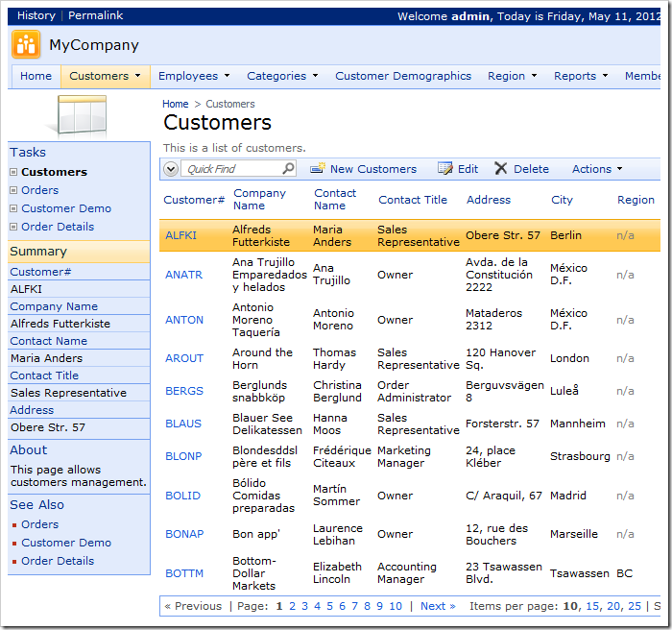This screenshot has height=630, width=672.
Task: Click the New Customers button label
Action: pyautogui.click(x=373, y=169)
